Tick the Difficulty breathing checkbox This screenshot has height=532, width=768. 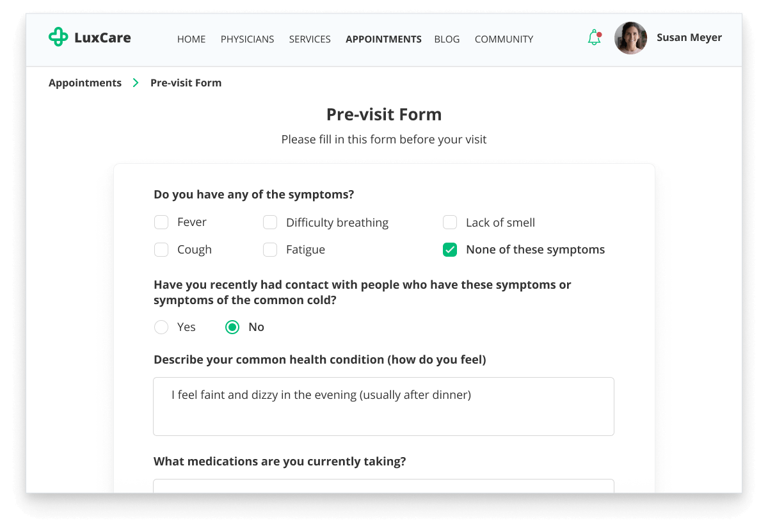pos(270,222)
